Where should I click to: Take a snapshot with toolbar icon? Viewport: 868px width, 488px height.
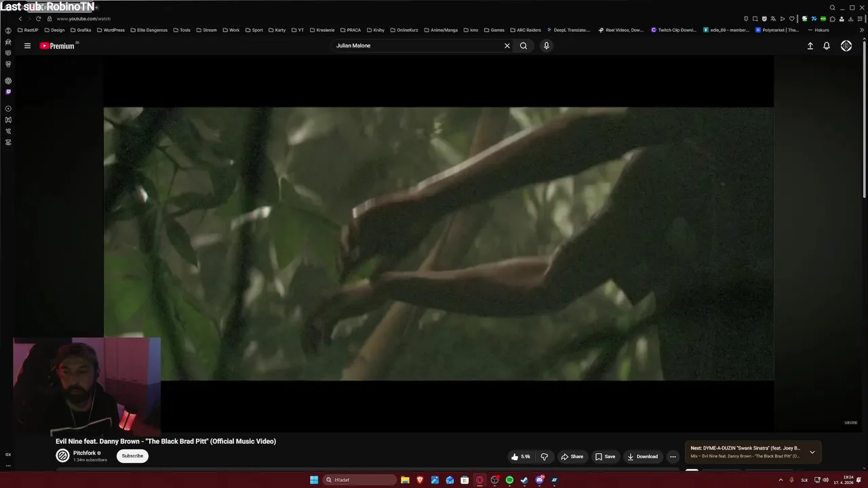tap(755, 19)
